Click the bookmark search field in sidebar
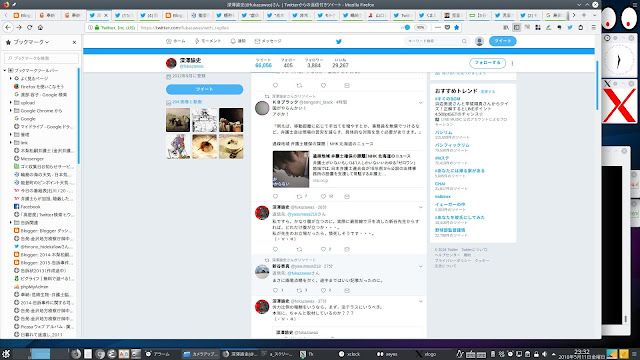This screenshot has width=640, height=360. pos(41,58)
